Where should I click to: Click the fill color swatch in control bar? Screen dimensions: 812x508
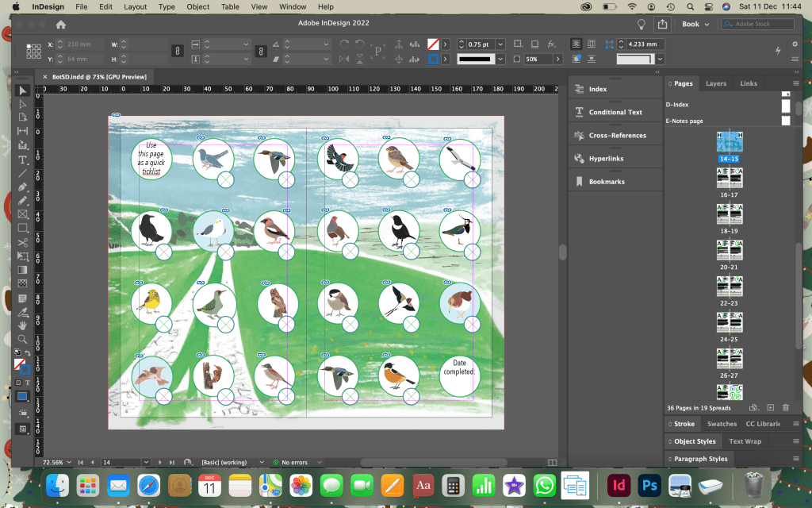pyautogui.click(x=433, y=44)
